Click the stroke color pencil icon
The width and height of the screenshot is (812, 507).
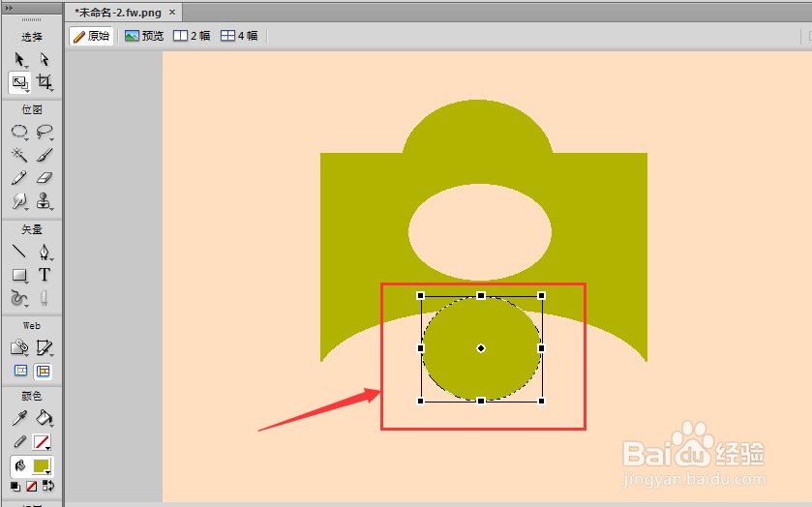pyautogui.click(x=19, y=442)
